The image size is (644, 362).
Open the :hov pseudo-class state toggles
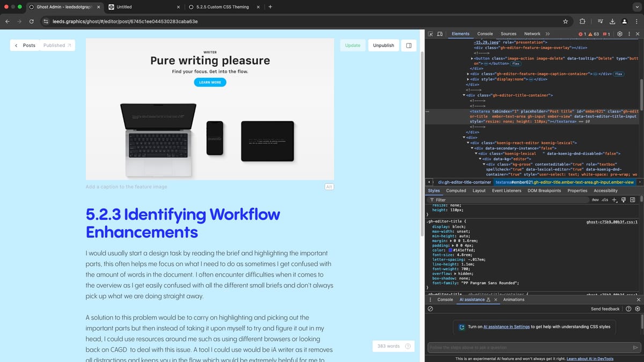[594, 199]
